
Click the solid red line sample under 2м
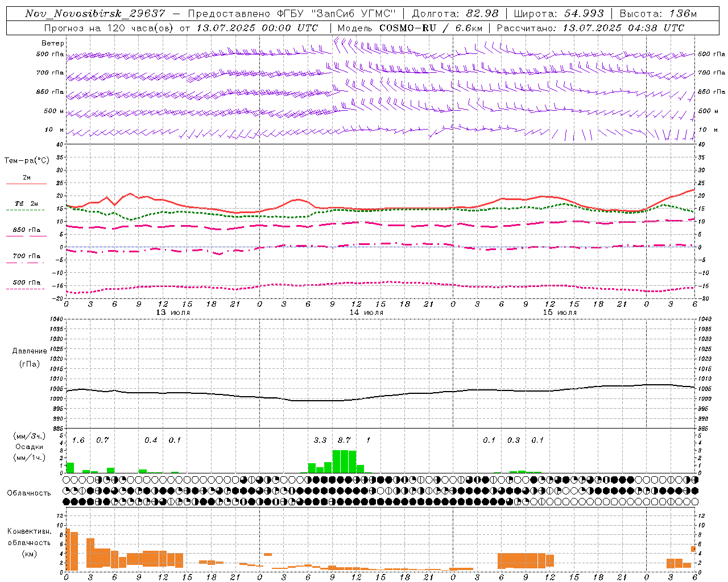[26, 184]
